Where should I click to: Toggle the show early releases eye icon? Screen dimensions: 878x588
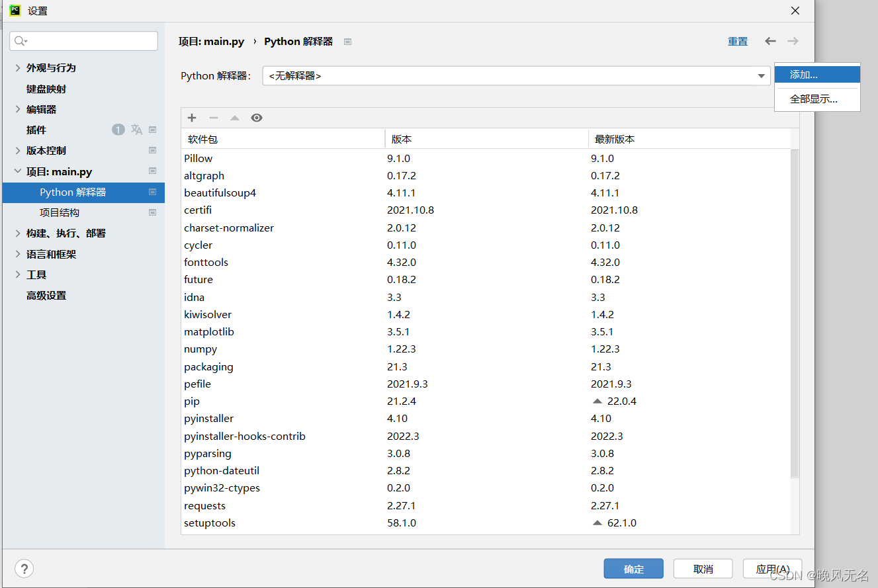point(257,118)
